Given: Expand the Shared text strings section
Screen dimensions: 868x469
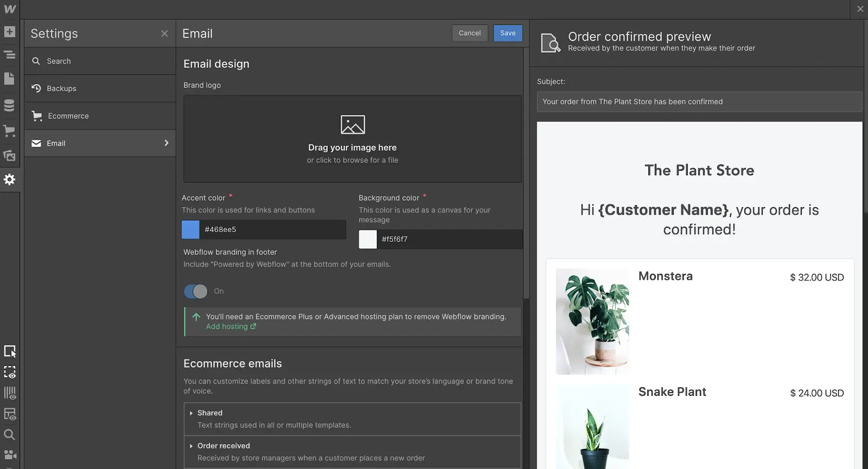Looking at the screenshot, I should click(353, 419).
